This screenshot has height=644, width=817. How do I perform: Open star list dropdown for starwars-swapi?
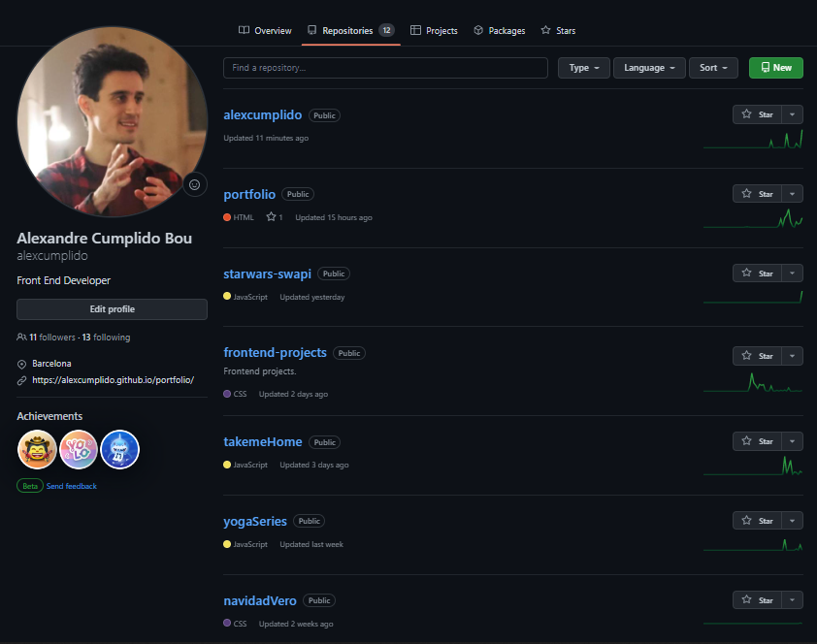tap(792, 274)
